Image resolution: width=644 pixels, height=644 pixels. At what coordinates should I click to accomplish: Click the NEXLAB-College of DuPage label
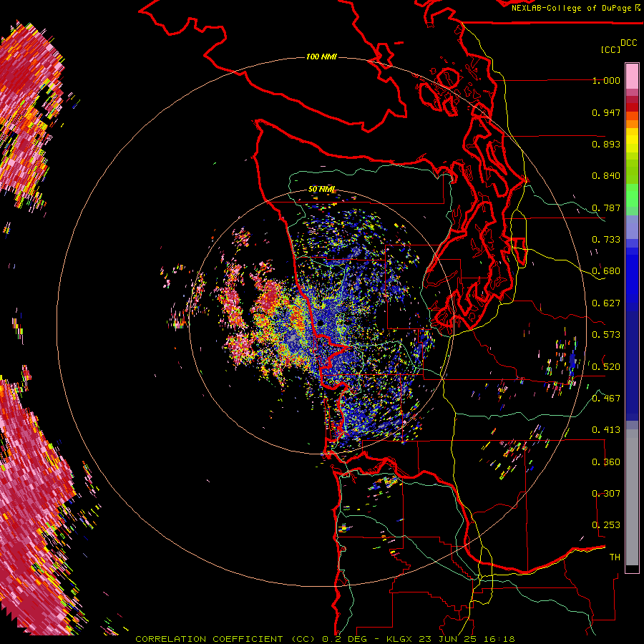point(571,8)
